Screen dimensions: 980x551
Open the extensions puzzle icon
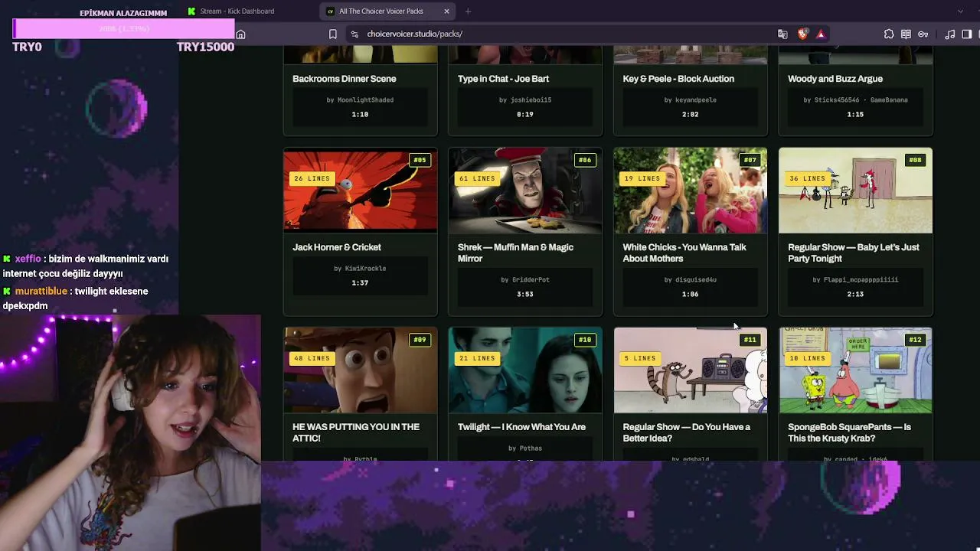889,34
